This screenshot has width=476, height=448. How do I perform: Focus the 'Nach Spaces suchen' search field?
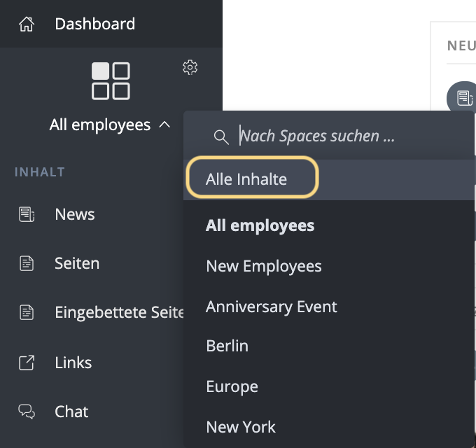pyautogui.click(x=336, y=136)
